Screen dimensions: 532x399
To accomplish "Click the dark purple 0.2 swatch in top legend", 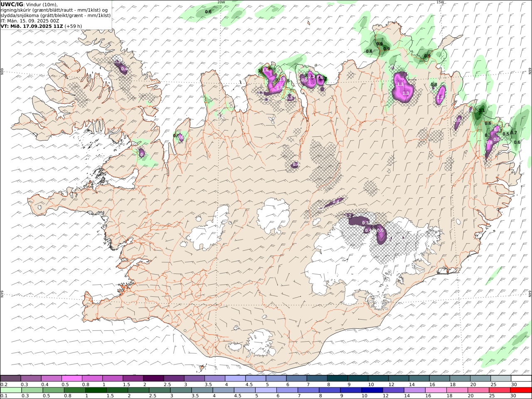I will [11, 378].
